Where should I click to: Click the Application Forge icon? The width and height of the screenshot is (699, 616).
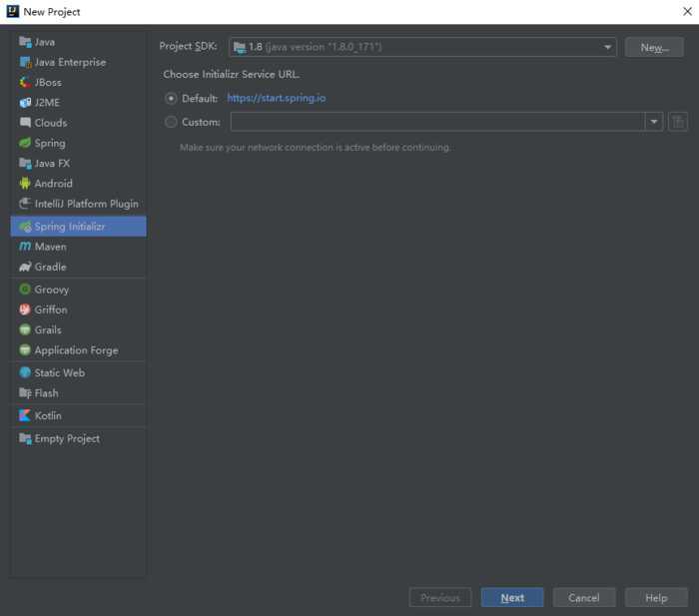point(25,350)
